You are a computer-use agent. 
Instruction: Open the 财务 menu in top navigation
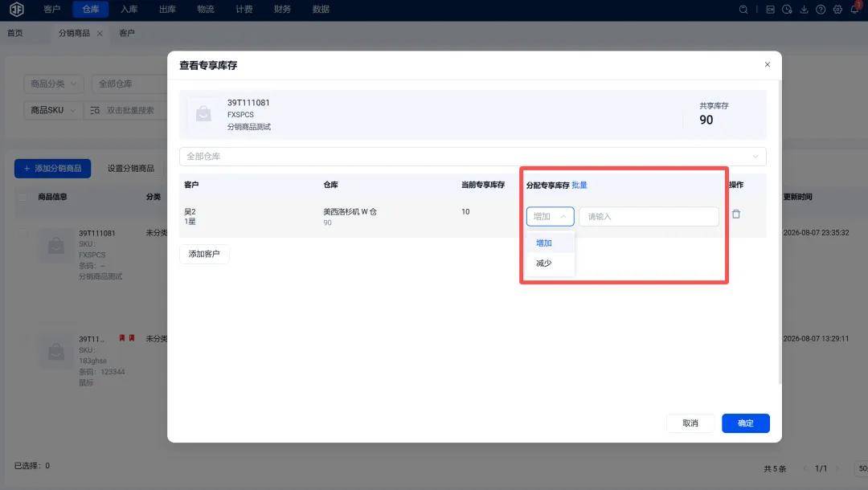(x=282, y=10)
